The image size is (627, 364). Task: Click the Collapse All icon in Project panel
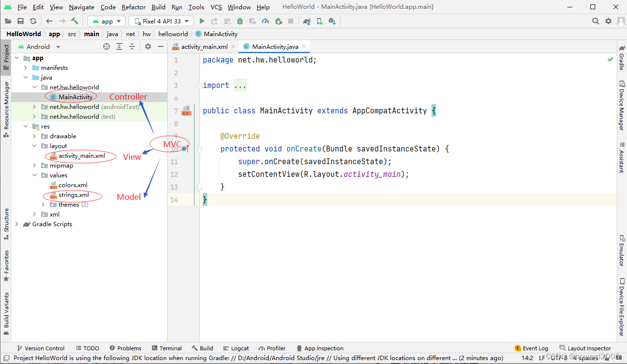(x=132, y=46)
